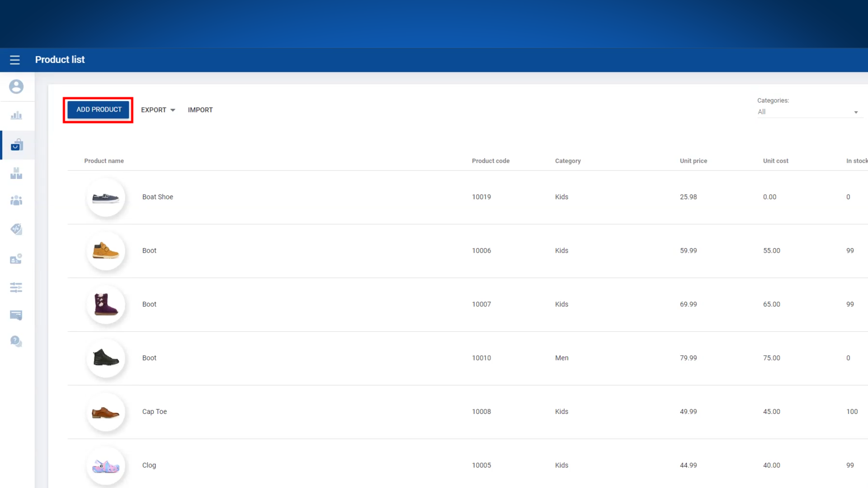Open the user account profile icon

[16, 87]
